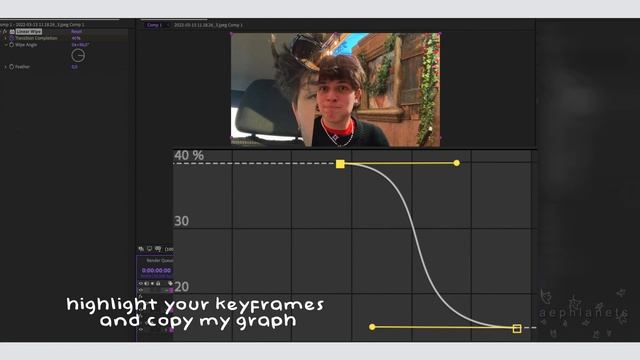This screenshot has width=640, height=360.
Task: Click the bezier handle of the 40% keyframe
Action: pos(457,163)
